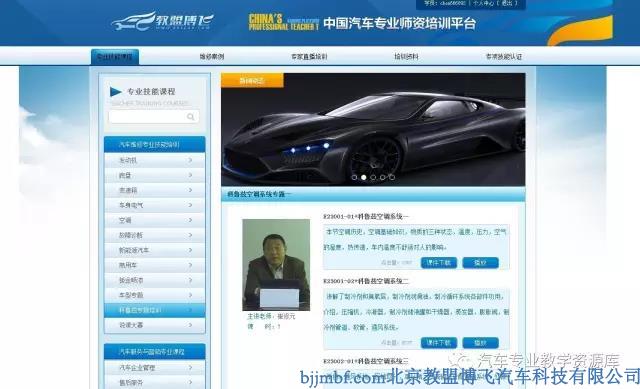
Task: Click the arrow icon on the 空调 row
Action: click(190, 220)
